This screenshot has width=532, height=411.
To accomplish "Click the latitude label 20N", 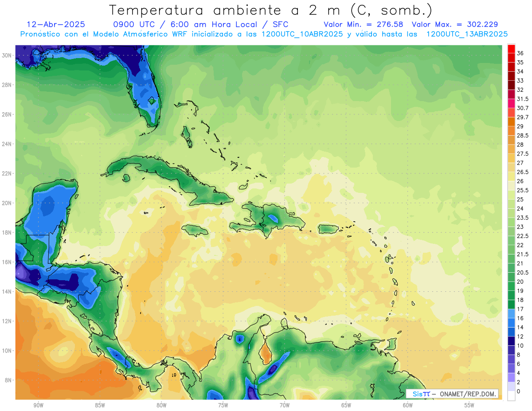I will click(7, 203).
